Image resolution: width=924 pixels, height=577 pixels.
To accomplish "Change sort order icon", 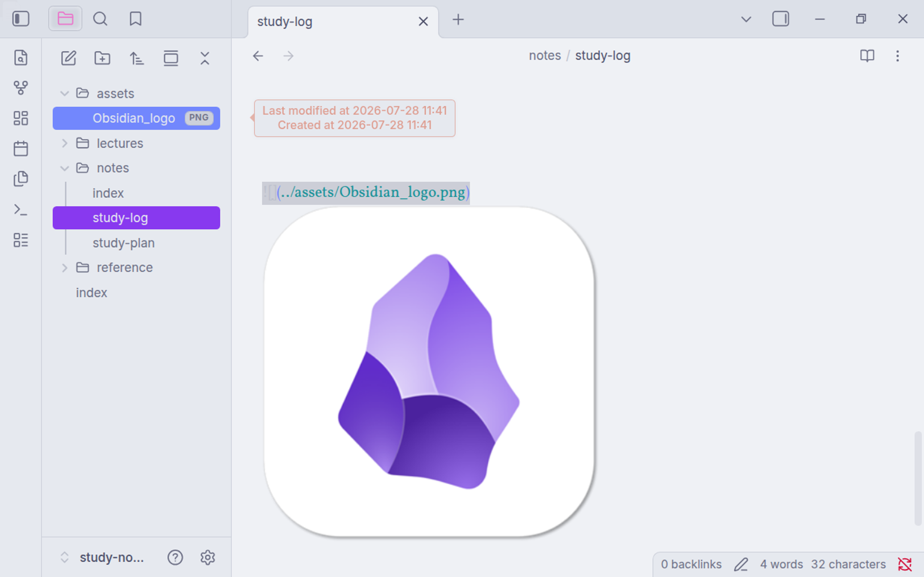I will point(136,58).
